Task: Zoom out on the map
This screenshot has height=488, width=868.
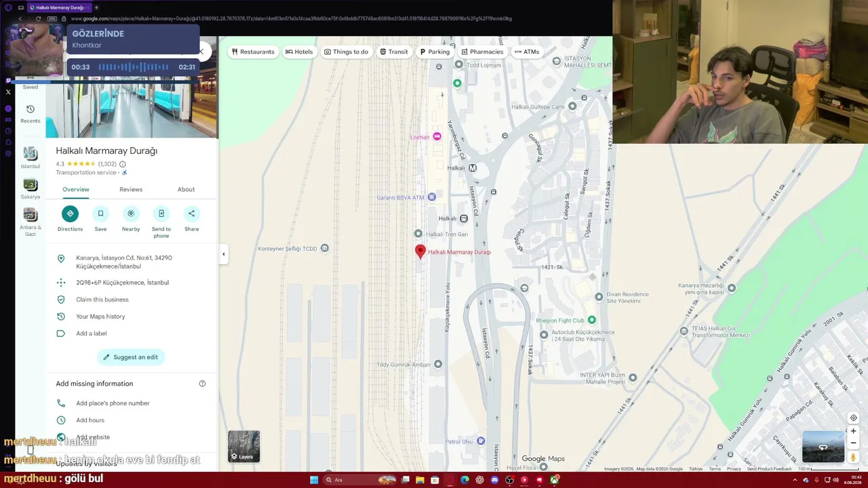Action: (854, 443)
